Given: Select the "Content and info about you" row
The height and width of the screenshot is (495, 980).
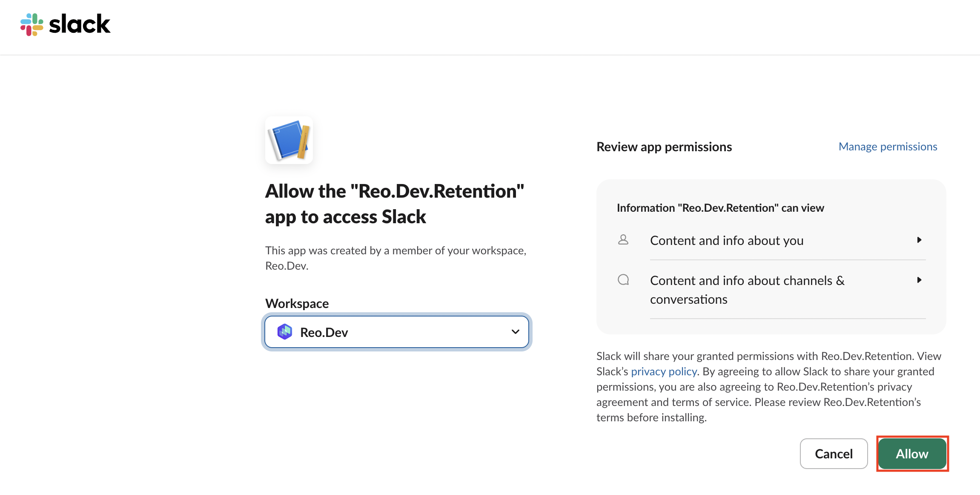Looking at the screenshot, I should click(726, 241).
